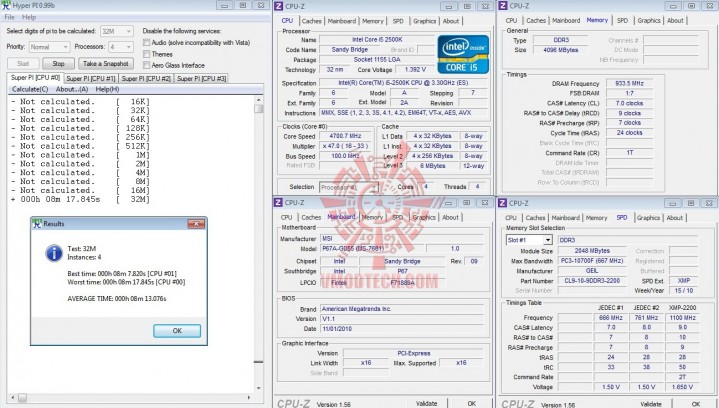Select the Super PI [CPU #0] tab
Screen dimensions: 719x408
pos(35,77)
